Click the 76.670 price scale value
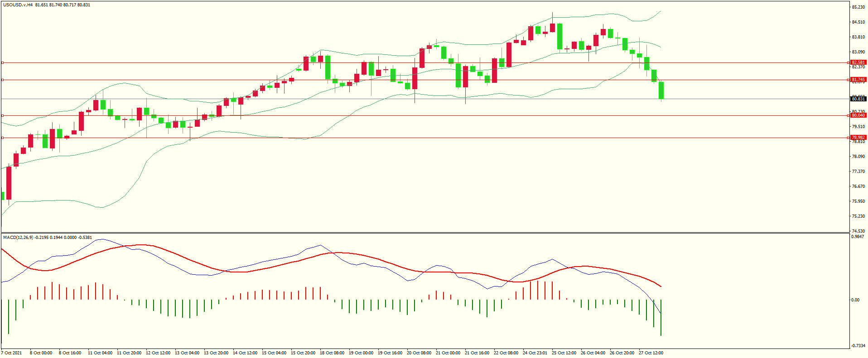 pos(858,186)
